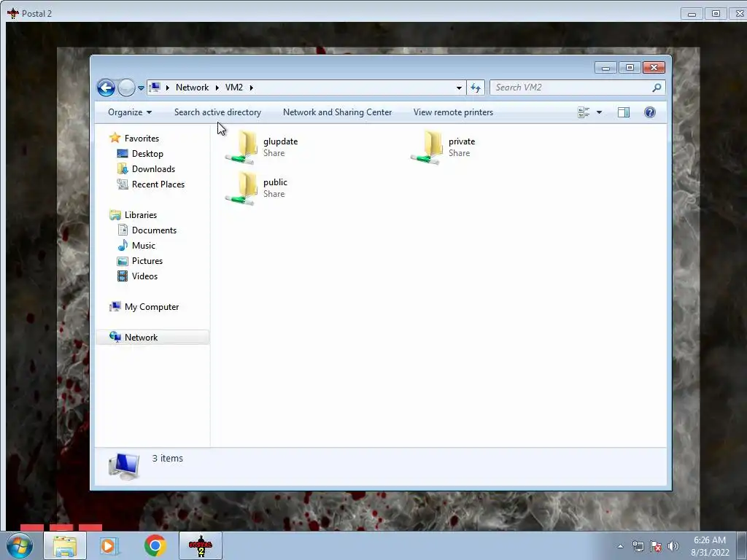747x560 pixels.
Task: Click the search magnifier icon
Action: (x=657, y=87)
